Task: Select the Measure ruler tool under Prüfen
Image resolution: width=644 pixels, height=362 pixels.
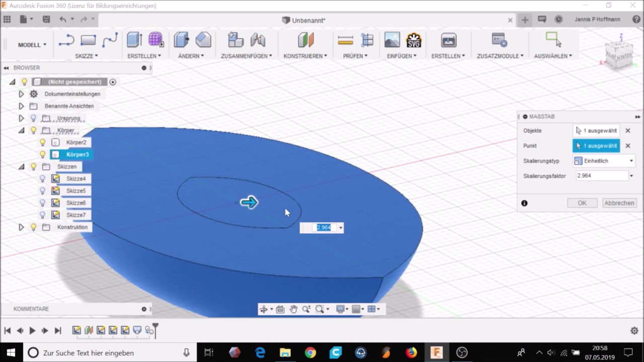Action: (346, 40)
